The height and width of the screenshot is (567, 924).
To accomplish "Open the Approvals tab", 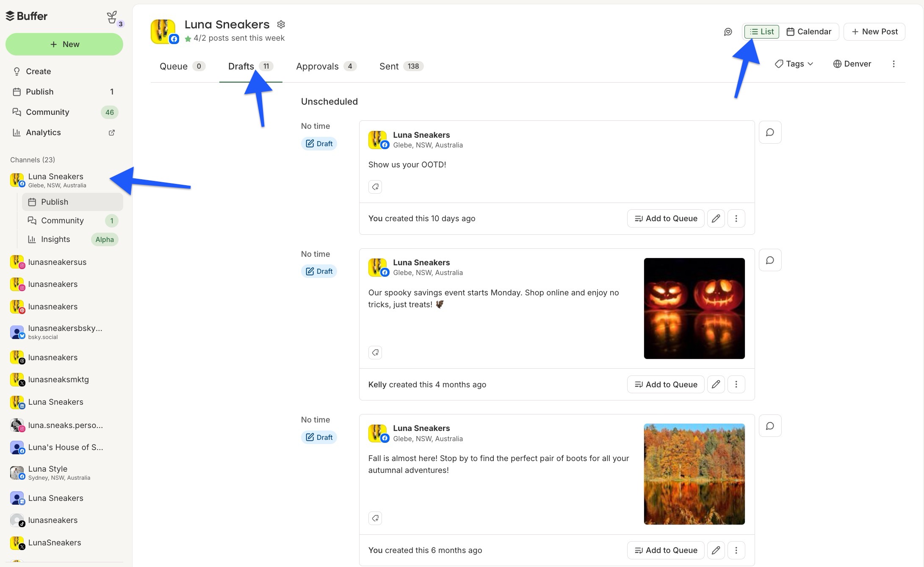I will pyautogui.click(x=326, y=67).
